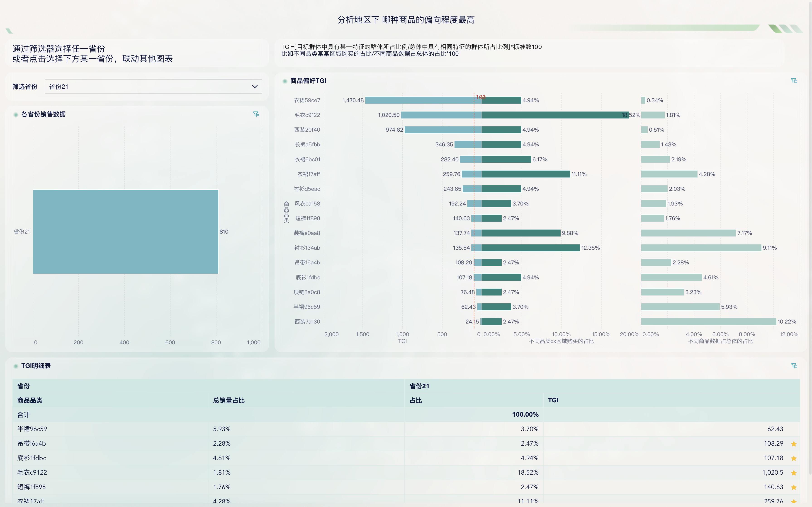This screenshot has height=507, width=812.
Task: Click the 衣裙59ce7 TGI bar
Action: coord(423,100)
